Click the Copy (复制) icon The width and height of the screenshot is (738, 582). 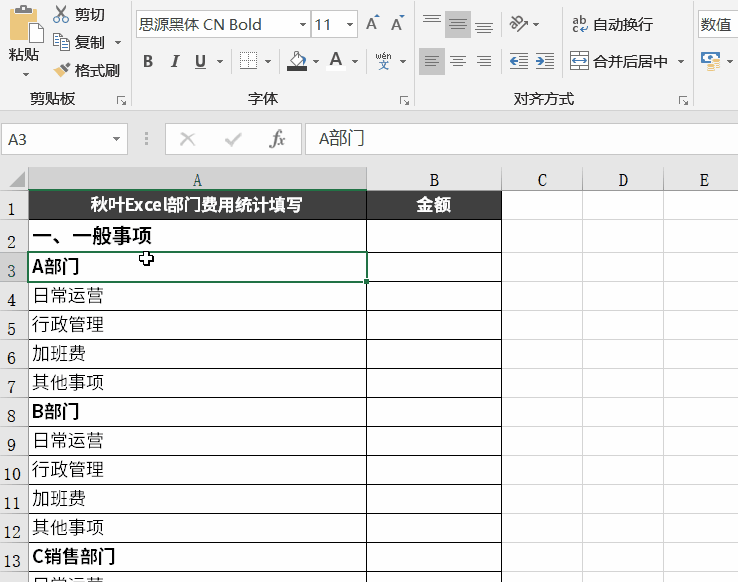(x=61, y=42)
